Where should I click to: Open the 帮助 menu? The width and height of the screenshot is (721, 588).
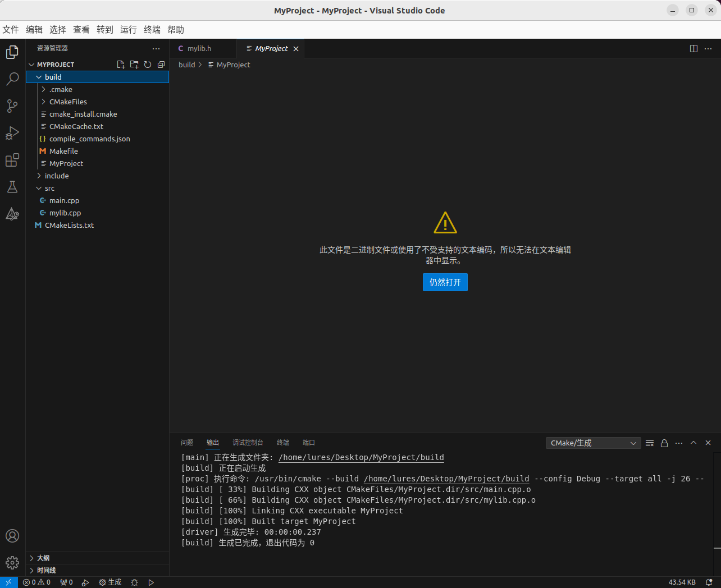point(176,30)
